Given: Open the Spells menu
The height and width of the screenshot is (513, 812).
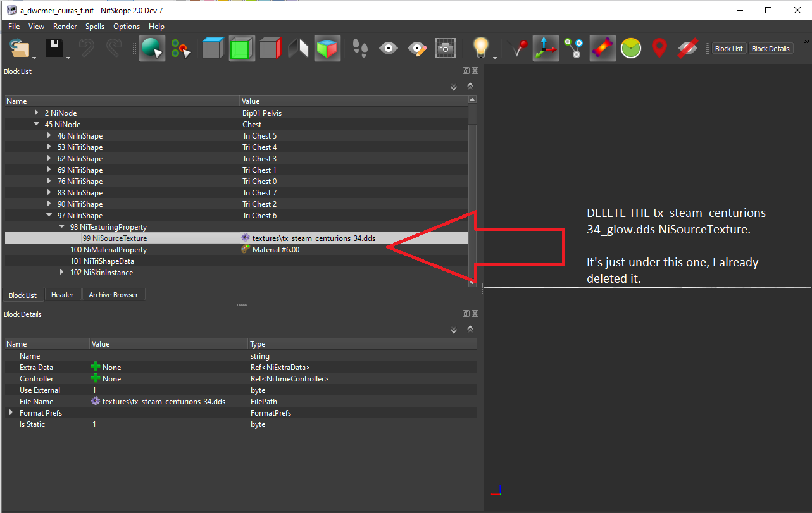Looking at the screenshot, I should pos(95,27).
